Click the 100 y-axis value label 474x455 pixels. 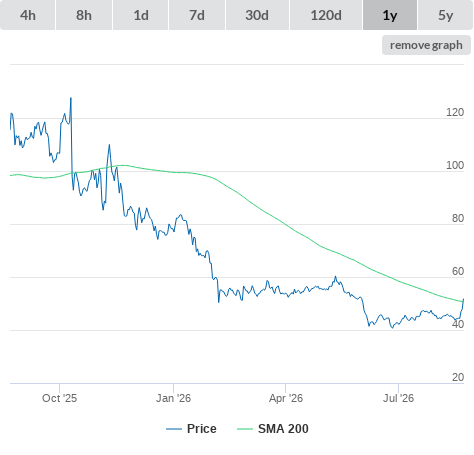coord(455,165)
